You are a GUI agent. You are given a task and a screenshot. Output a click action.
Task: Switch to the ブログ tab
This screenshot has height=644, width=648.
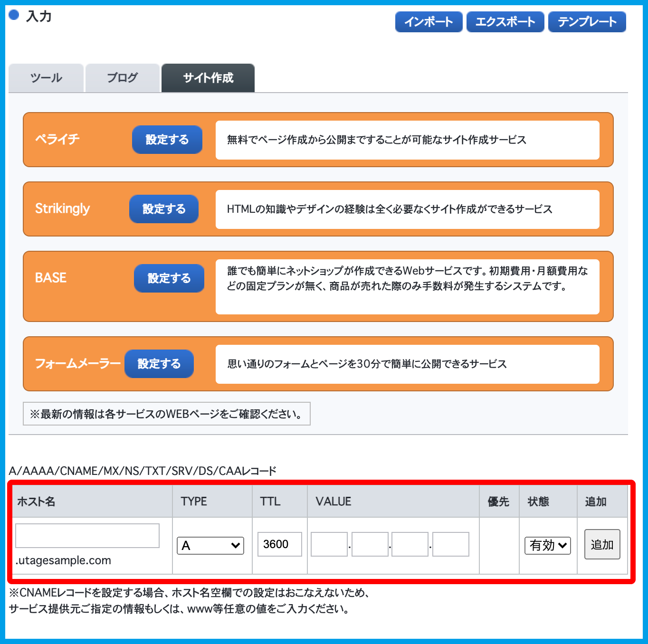click(x=123, y=78)
